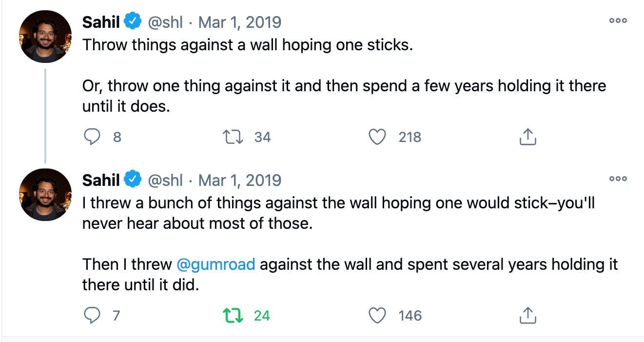Screen dimensions: 644x342
Task: Like the tweet with 218 likes
Action: [x=376, y=137]
